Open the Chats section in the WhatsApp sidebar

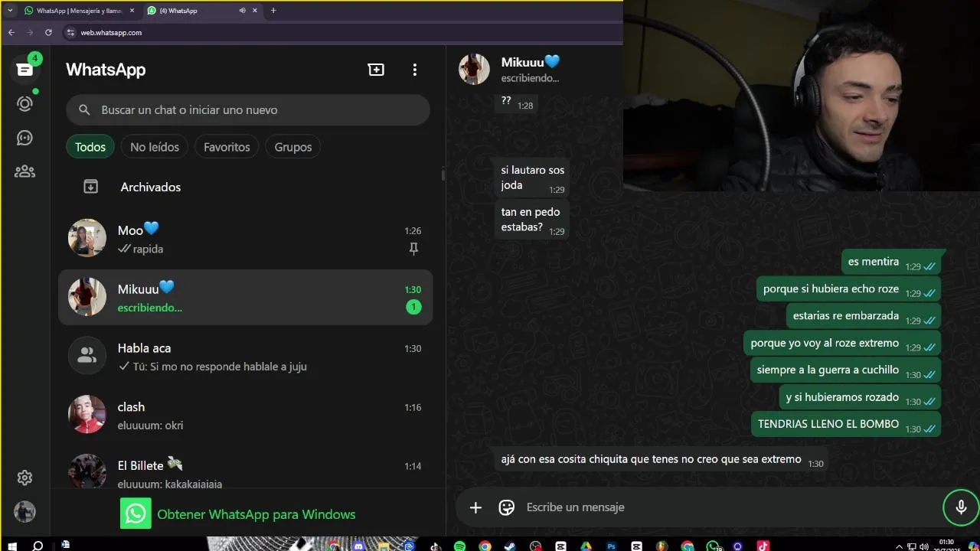24,70
